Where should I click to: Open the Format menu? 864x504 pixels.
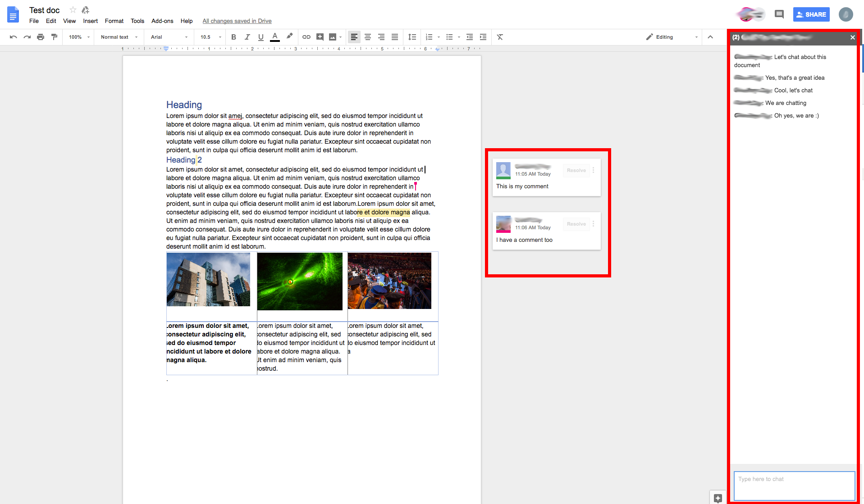click(x=114, y=21)
